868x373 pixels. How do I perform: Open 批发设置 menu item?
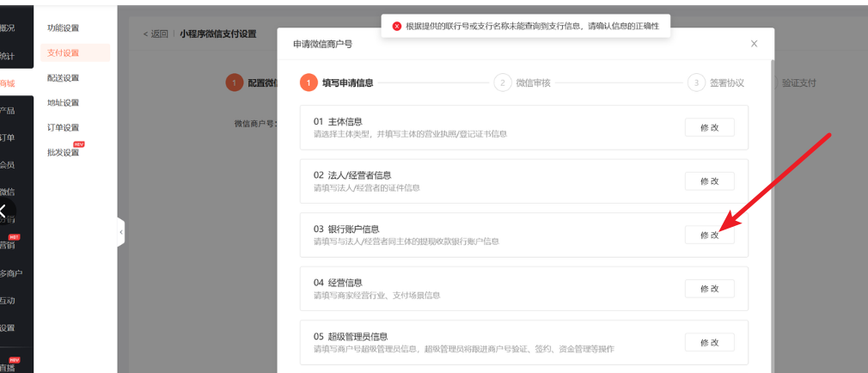tap(63, 152)
